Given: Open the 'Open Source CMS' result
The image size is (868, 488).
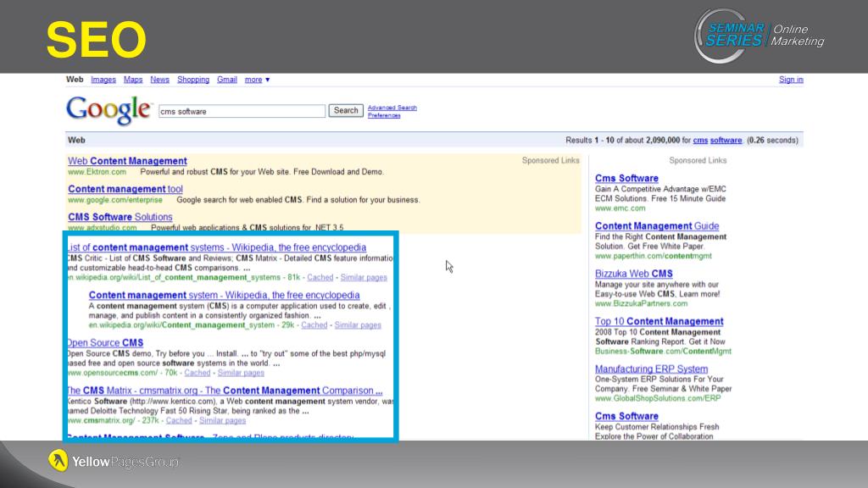Looking at the screenshot, I should click(x=105, y=342).
